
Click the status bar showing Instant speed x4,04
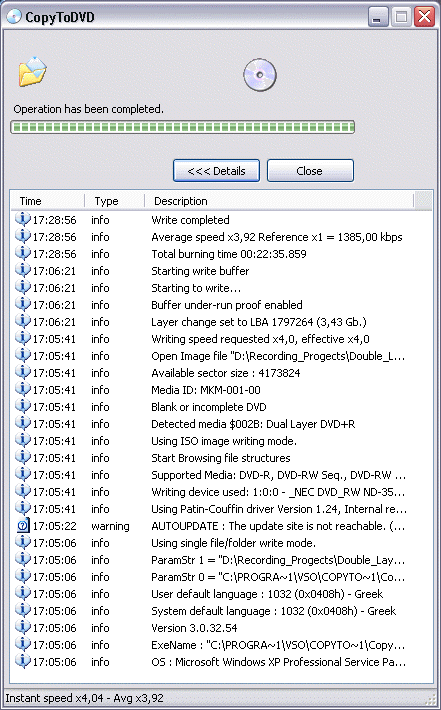click(x=220, y=698)
